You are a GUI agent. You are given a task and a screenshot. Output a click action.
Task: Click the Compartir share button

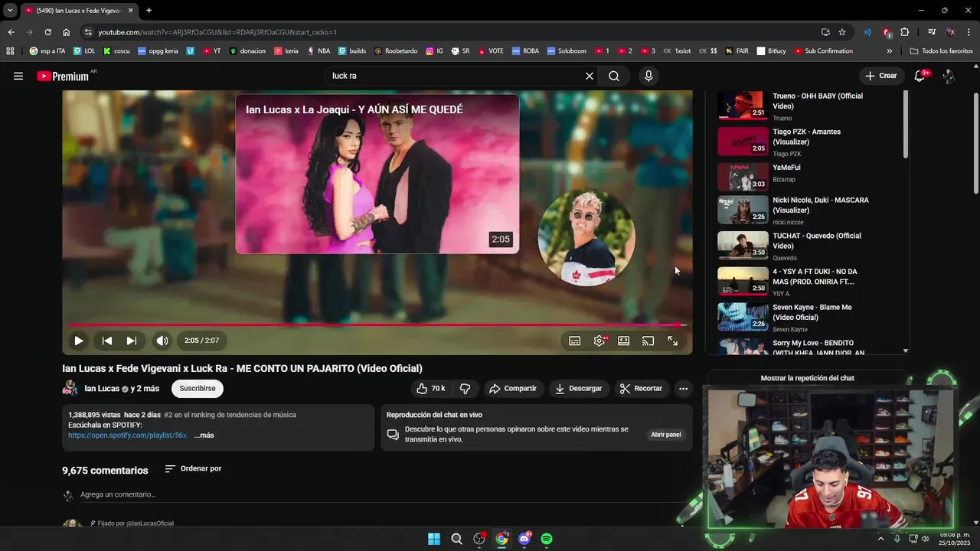pos(513,389)
